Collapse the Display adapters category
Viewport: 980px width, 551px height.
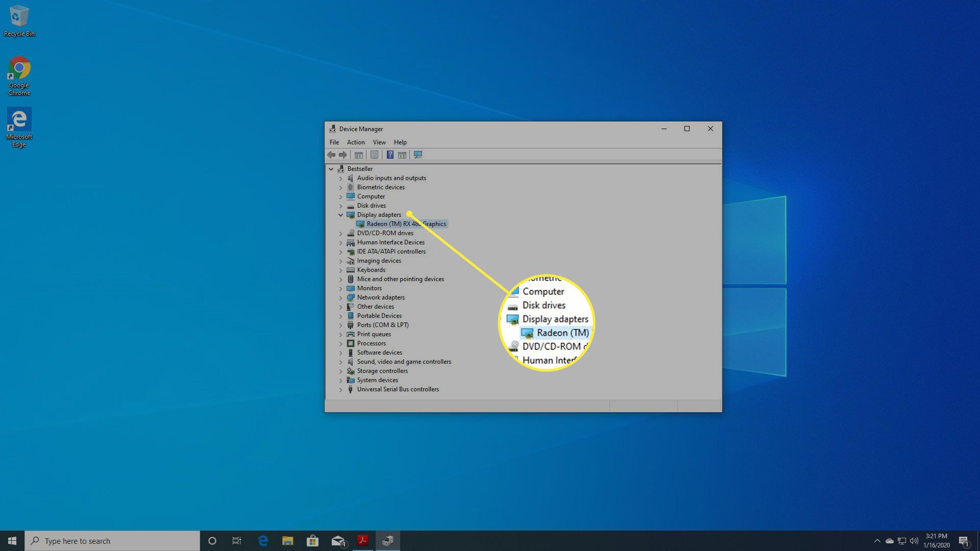coord(341,215)
